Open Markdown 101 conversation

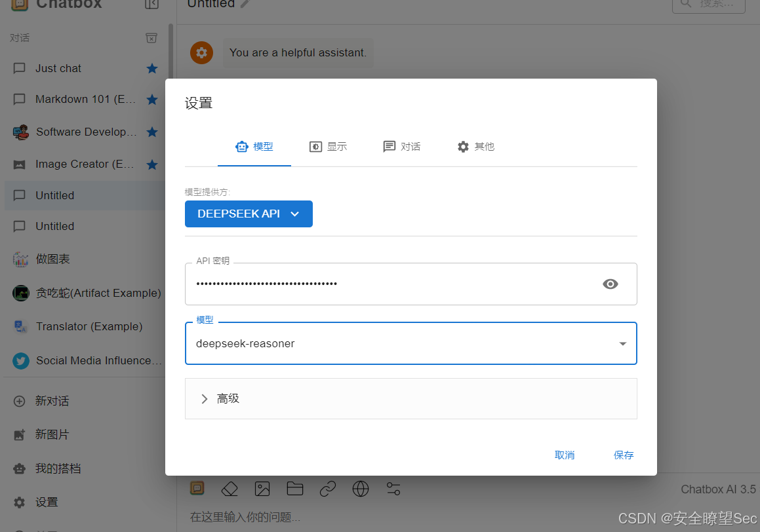[85, 99]
